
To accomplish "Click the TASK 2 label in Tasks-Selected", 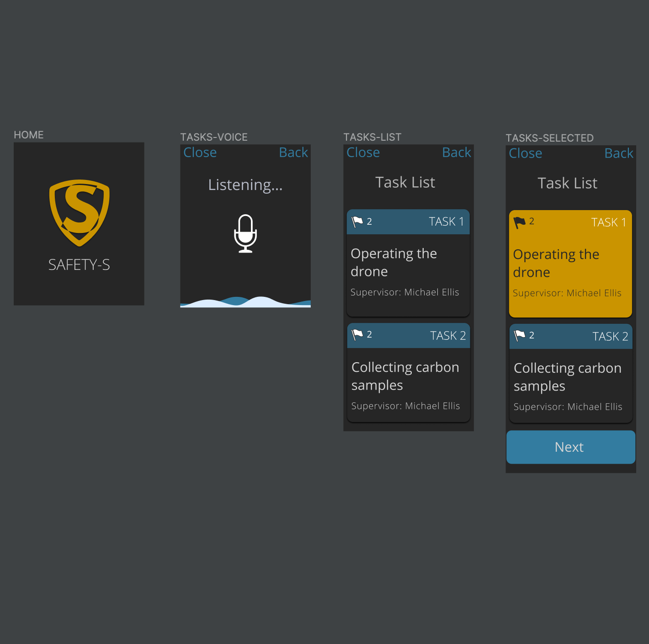I will click(610, 337).
